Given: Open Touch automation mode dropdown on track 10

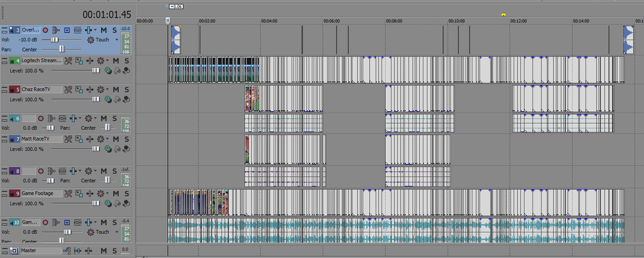Looking at the screenshot, I should pyautogui.click(x=116, y=232).
